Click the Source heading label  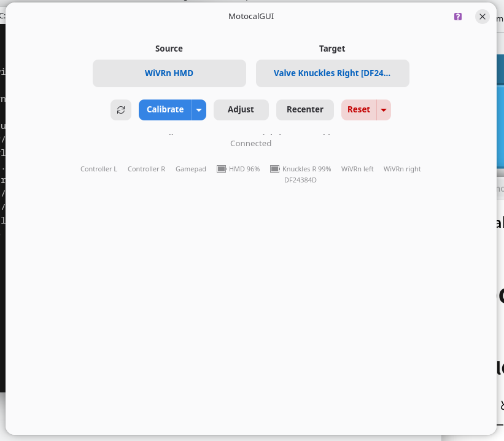tap(169, 49)
